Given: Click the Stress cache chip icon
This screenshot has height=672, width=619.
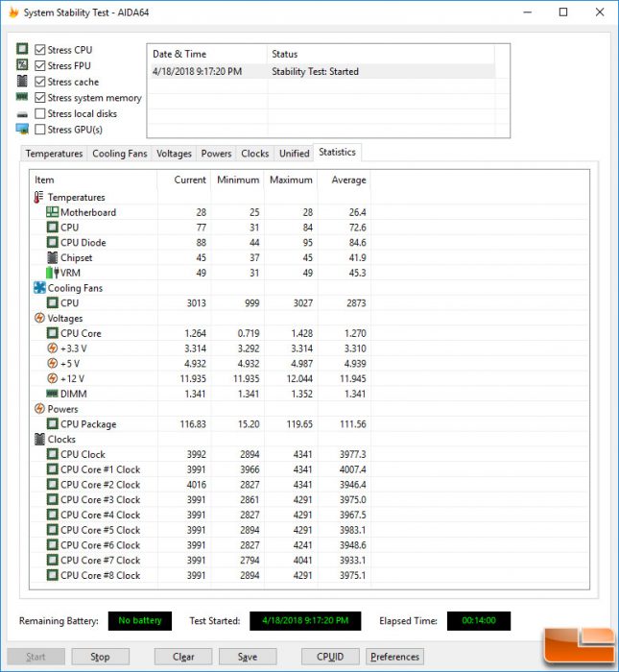Looking at the screenshot, I should click(x=22, y=81).
